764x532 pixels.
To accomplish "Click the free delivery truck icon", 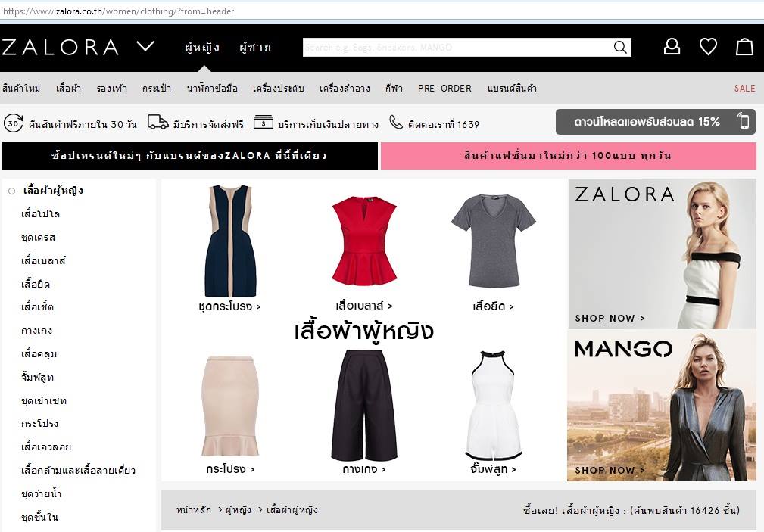I will click(157, 123).
